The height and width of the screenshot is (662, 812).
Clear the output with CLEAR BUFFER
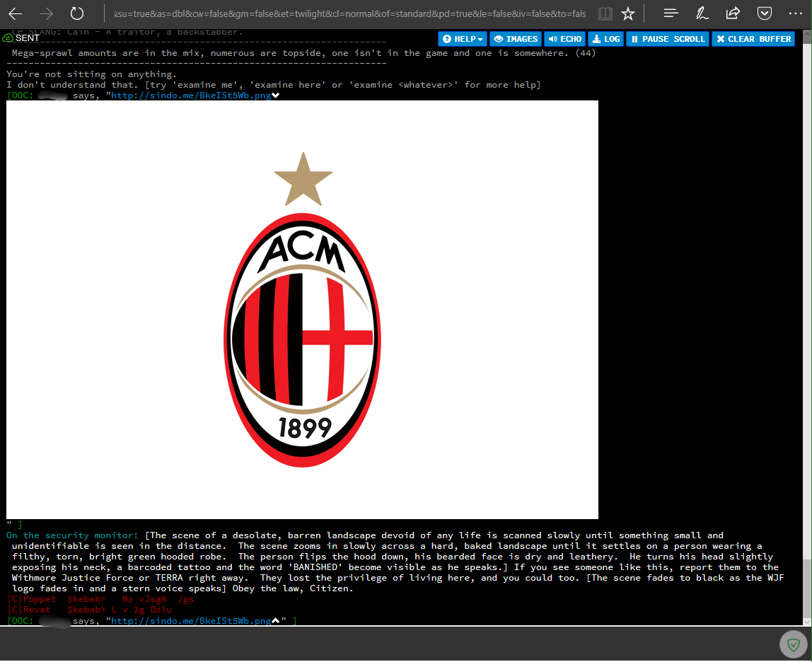(x=753, y=39)
